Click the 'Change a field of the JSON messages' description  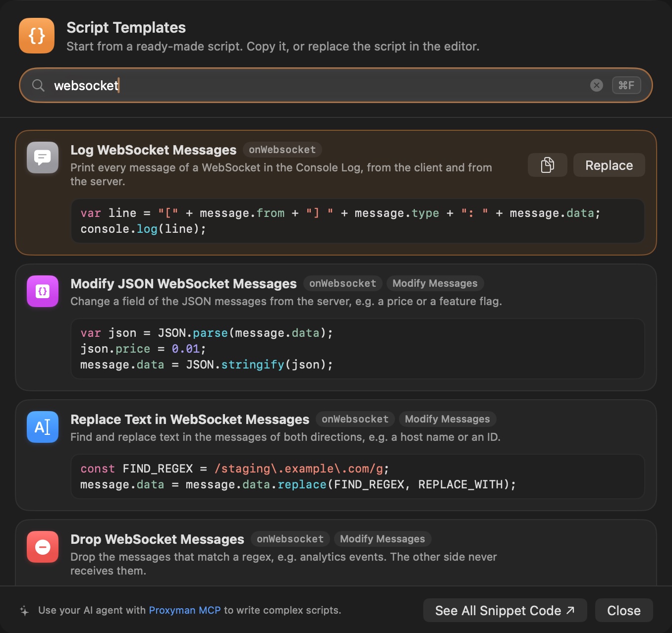286,301
